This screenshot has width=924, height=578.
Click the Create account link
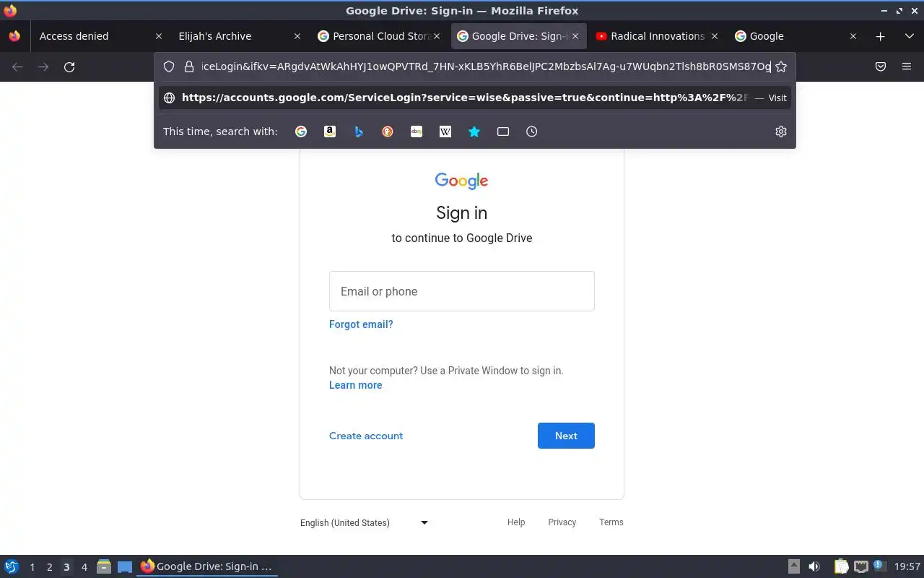pyautogui.click(x=366, y=436)
